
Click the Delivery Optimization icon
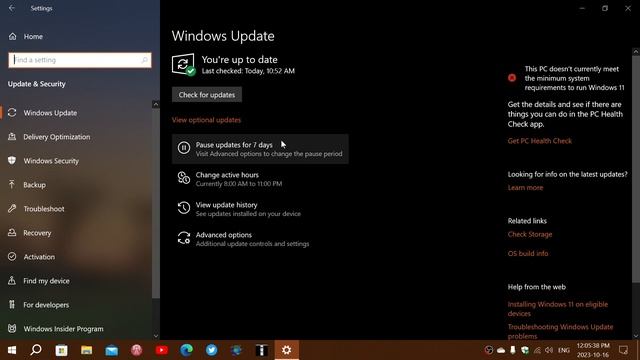tap(12, 137)
